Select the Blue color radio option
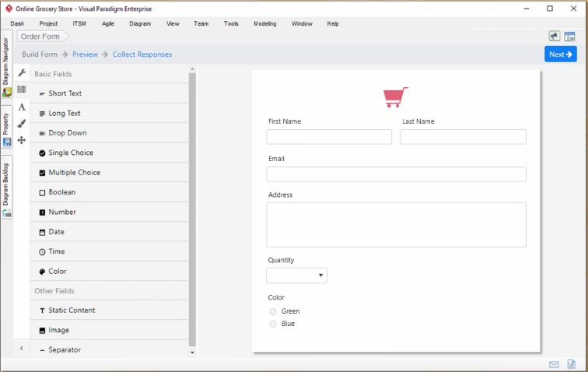The image size is (588, 372). [273, 324]
